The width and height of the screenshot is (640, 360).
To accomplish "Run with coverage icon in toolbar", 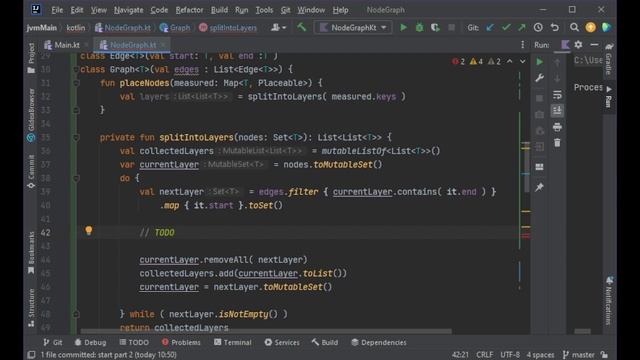I will click(435, 27).
